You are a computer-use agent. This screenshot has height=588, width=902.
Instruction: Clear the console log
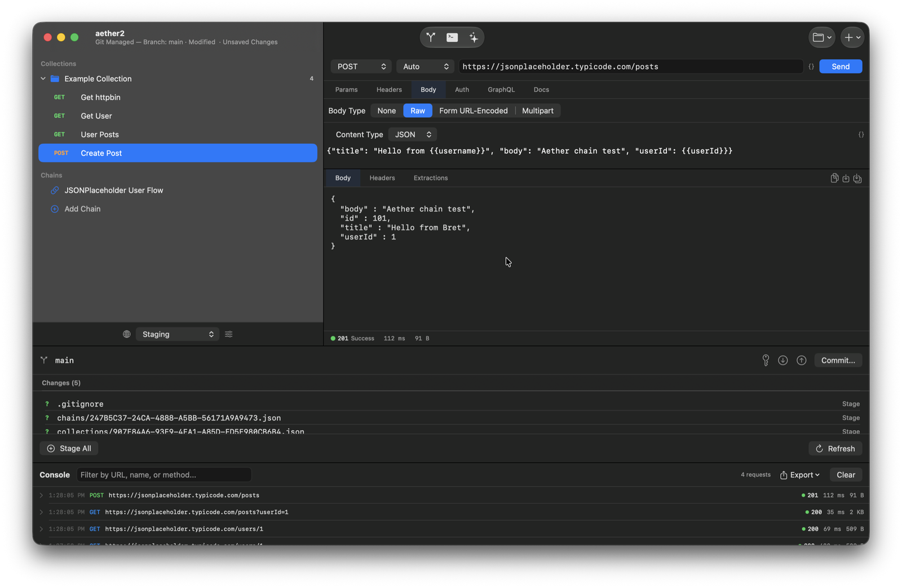coord(846,475)
